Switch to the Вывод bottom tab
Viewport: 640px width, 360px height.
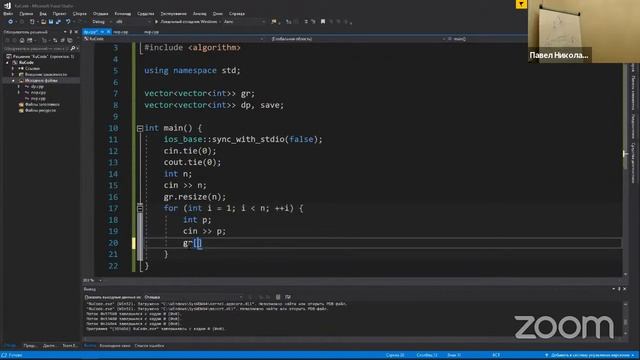click(89, 346)
